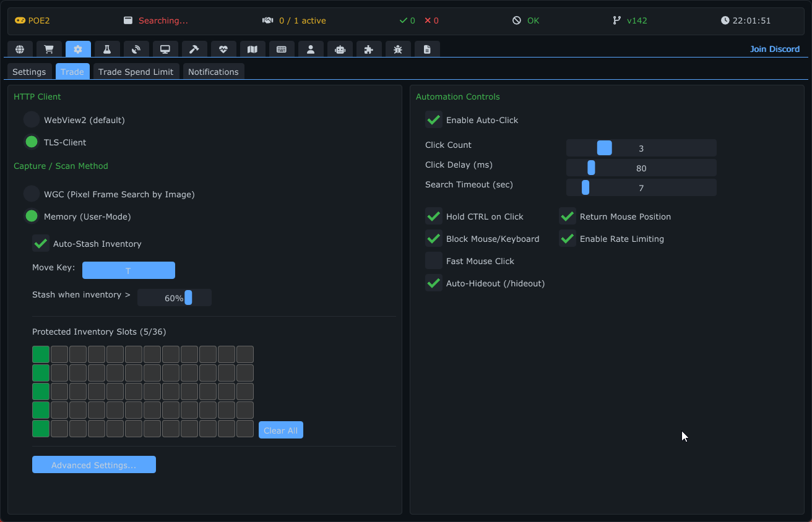Open the satellite dish tab
812x522 pixels.
[136, 49]
